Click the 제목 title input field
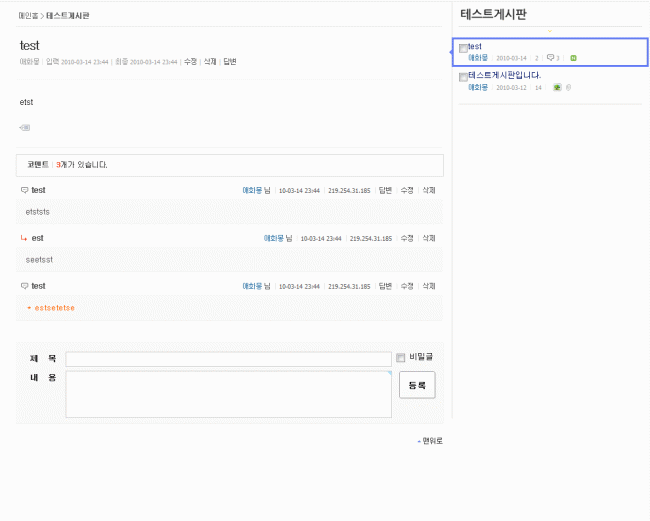The image size is (650, 521). [x=228, y=359]
